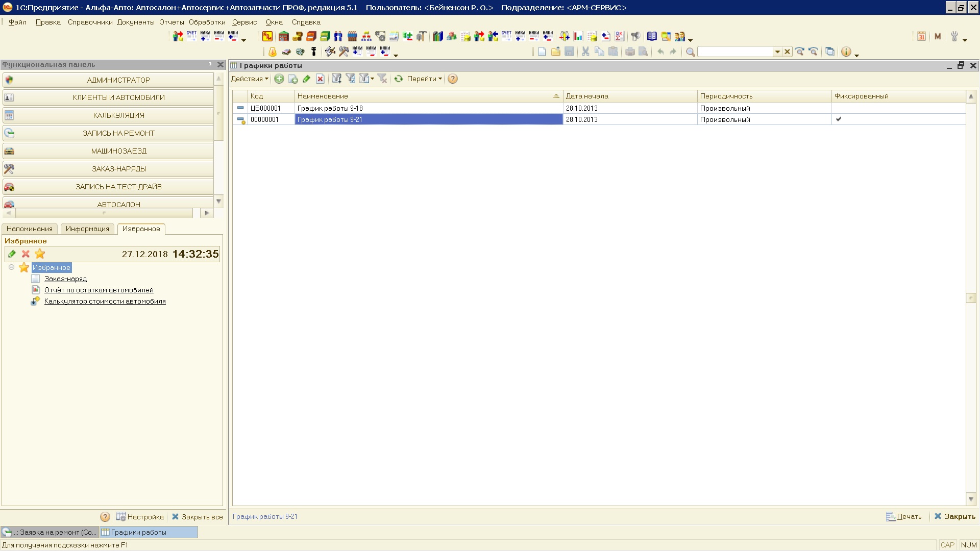Screen dimensions: 980x551
Task: Add a new work schedule entry
Action: 279,79
